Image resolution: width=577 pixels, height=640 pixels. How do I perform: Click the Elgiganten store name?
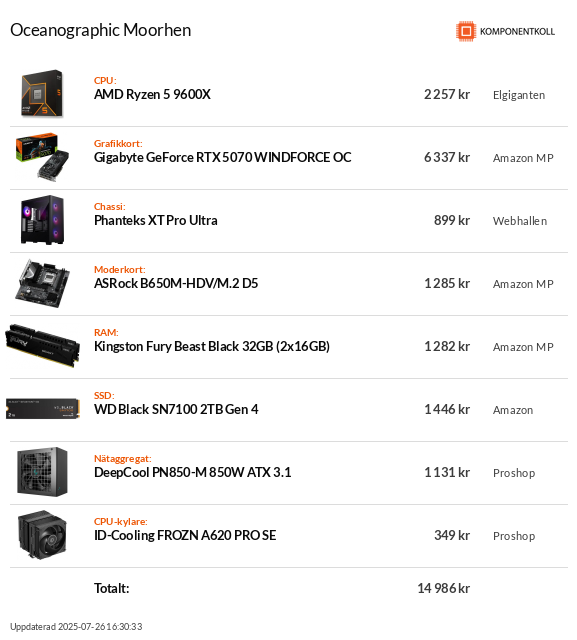519,95
